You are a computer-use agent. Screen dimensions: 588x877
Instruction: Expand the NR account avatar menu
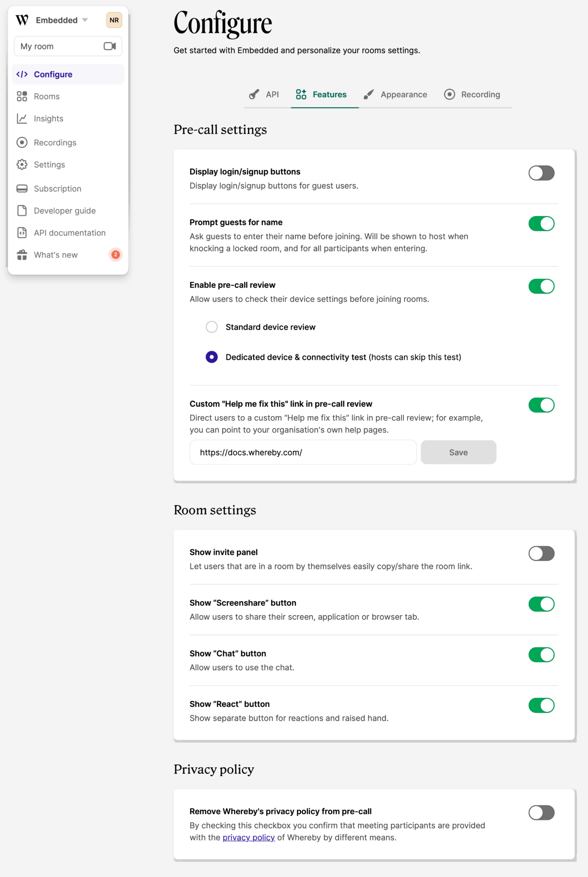click(114, 20)
